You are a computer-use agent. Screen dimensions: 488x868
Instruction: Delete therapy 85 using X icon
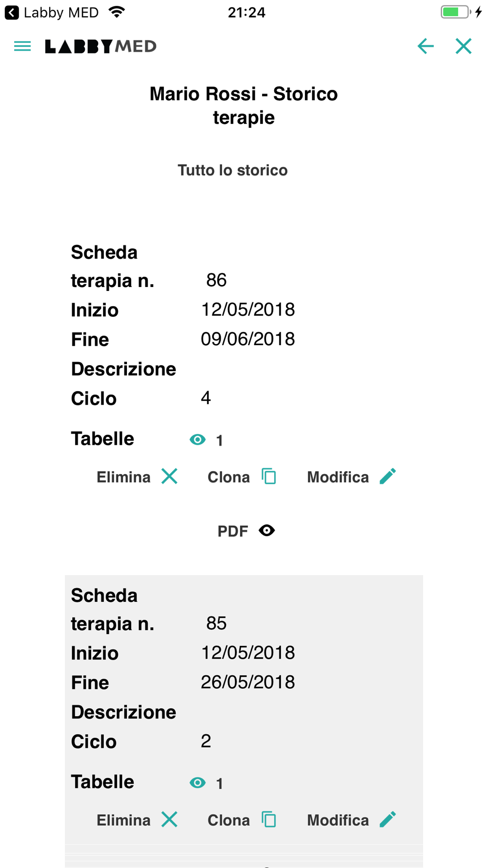coord(169,819)
